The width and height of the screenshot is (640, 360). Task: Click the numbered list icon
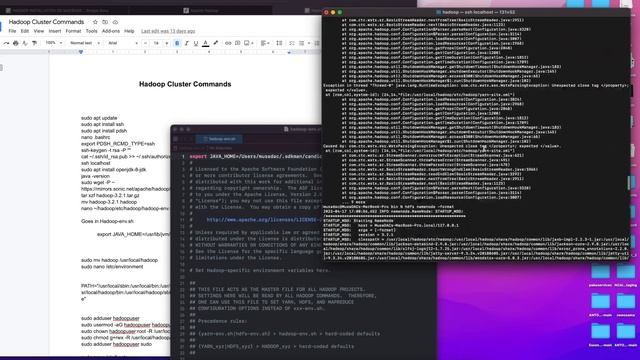coord(317,43)
